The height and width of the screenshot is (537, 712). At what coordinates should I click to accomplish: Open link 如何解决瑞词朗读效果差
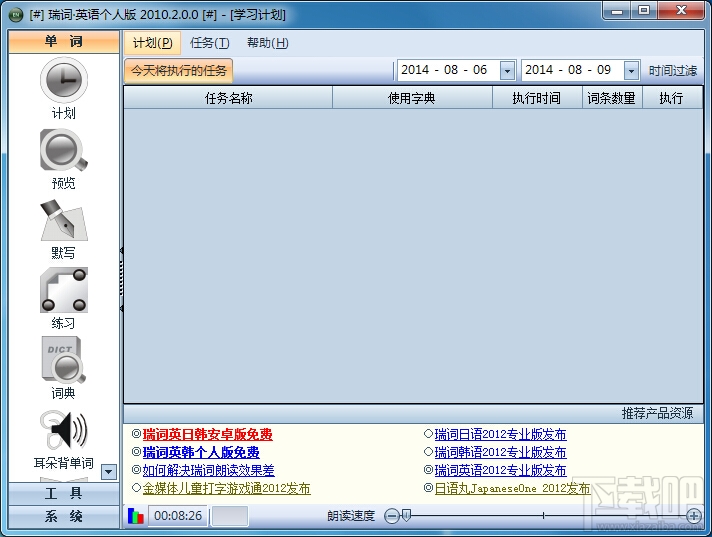pos(208,470)
